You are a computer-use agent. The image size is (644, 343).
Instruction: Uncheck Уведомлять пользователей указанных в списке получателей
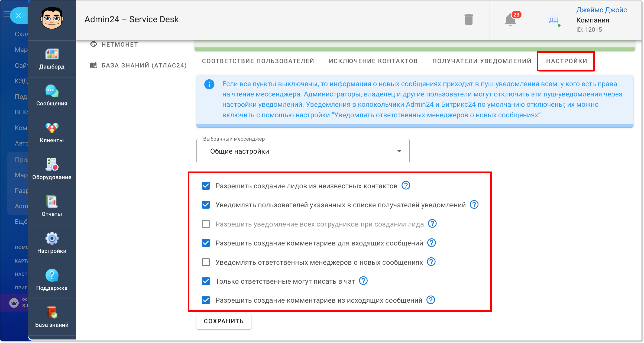206,205
